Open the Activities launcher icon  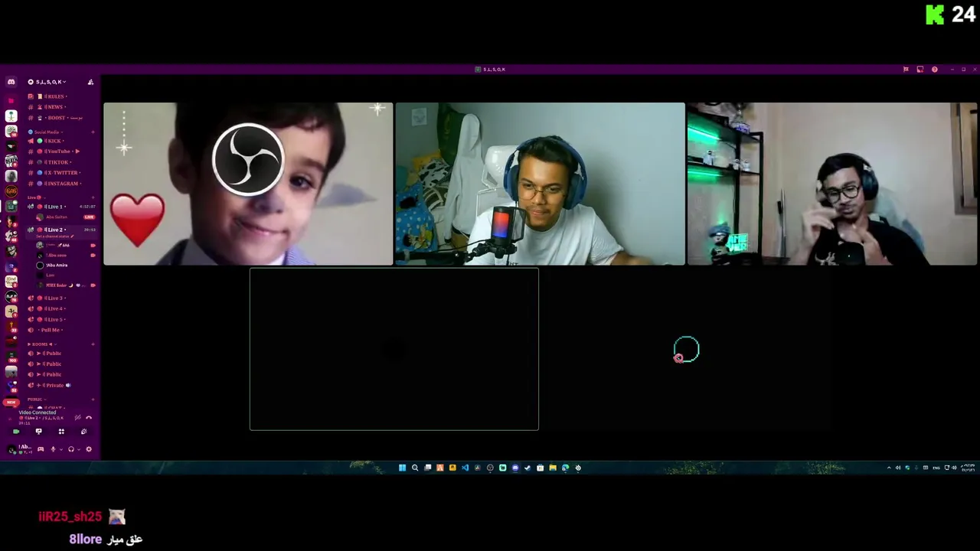61,432
